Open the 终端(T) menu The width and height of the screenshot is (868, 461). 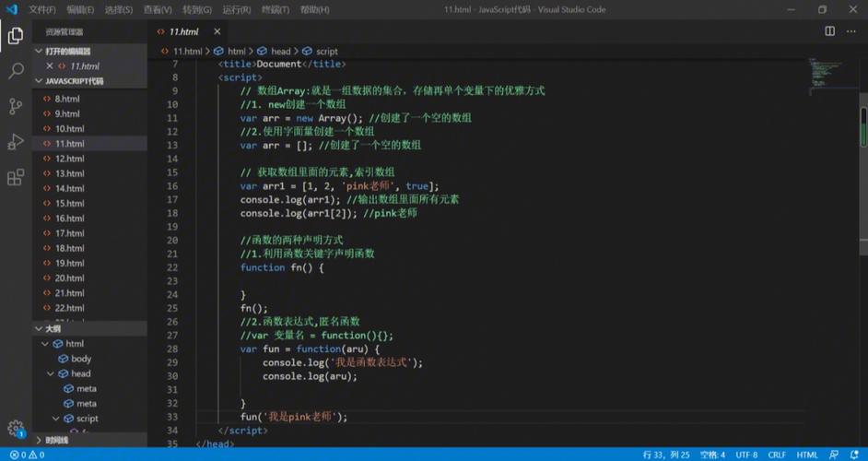[x=276, y=9]
